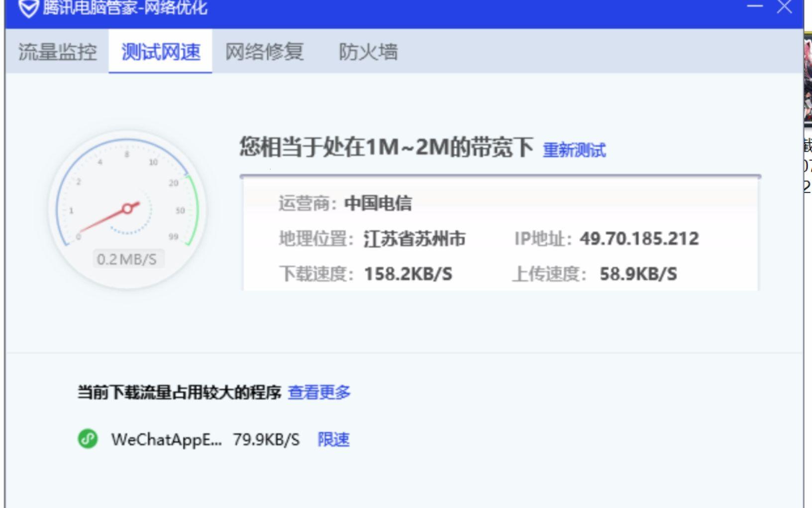Minimize the 网络优化 window
This screenshot has height=508, width=812.
tap(755, 6)
